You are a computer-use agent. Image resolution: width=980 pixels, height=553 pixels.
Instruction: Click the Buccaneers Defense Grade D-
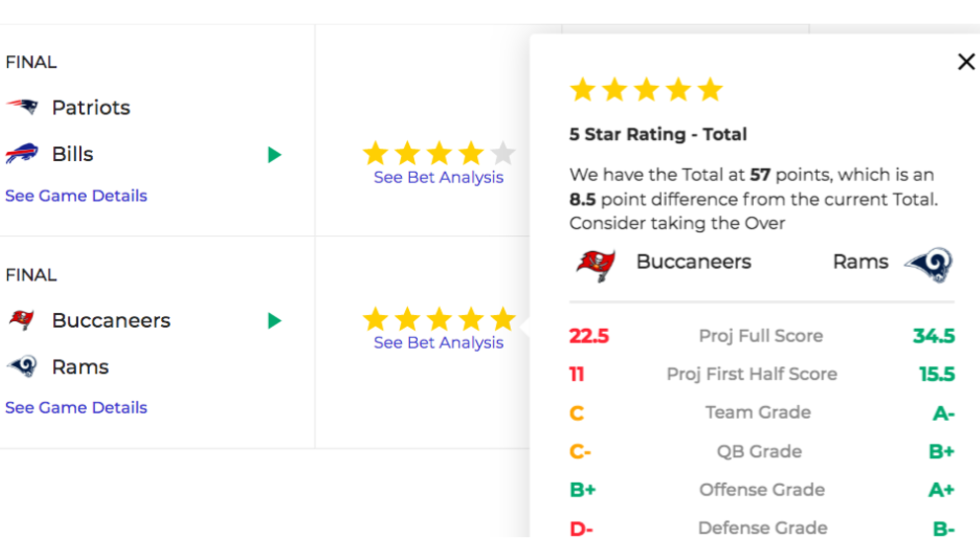coord(581,528)
